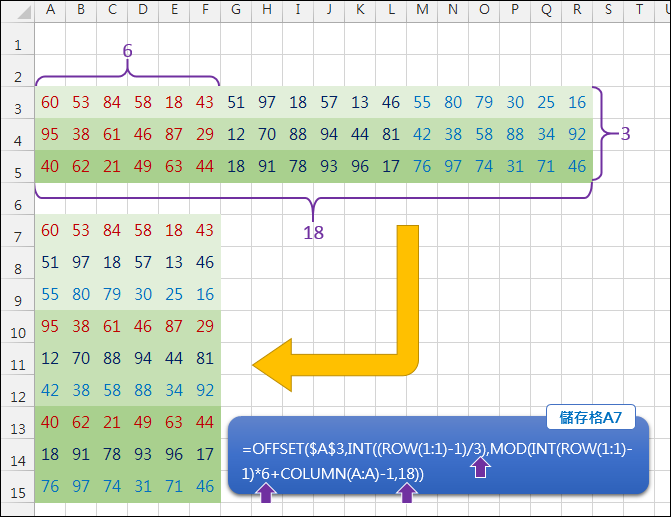The width and height of the screenshot is (671, 517).
Task: Select row 10 header
Action: tap(18, 327)
